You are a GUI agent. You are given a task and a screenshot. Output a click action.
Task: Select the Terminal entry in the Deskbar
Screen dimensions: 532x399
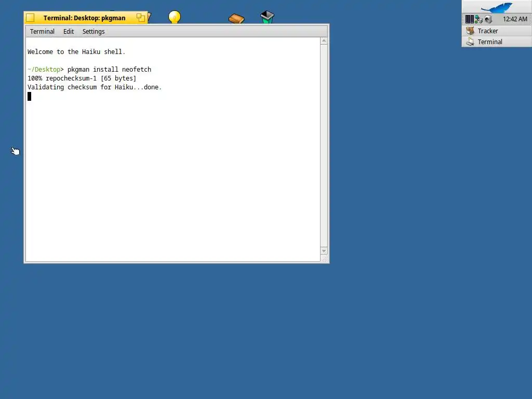coord(497,42)
